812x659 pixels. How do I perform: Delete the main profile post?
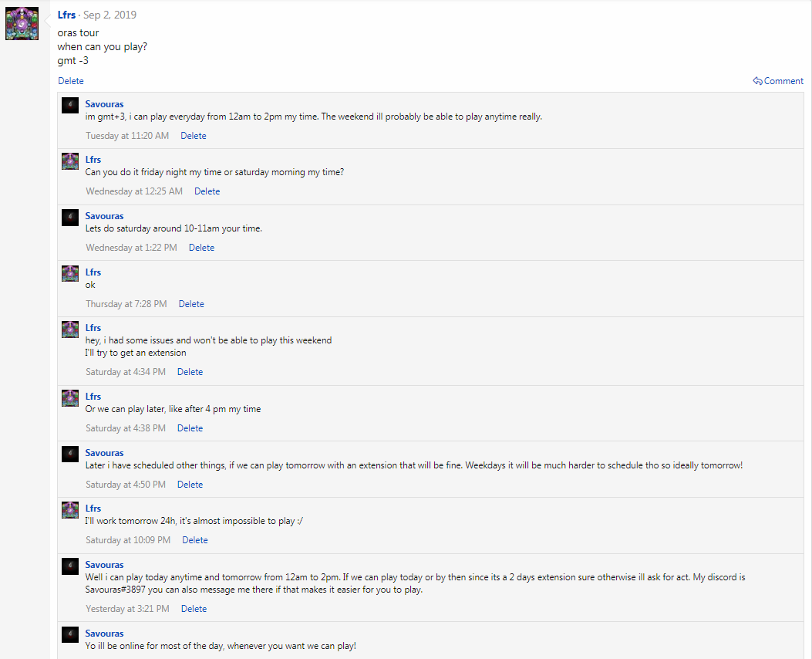(x=70, y=81)
